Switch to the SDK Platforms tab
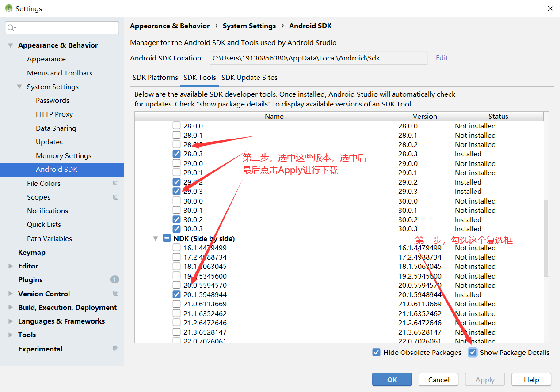This screenshot has width=560, height=392. [x=155, y=77]
